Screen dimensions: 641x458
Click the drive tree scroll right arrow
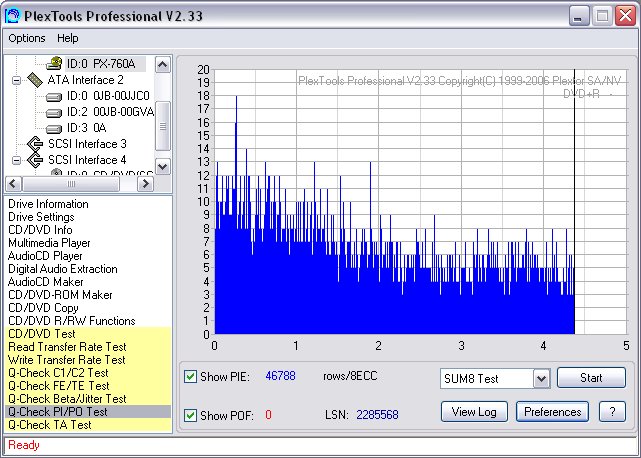pyautogui.click(x=145, y=184)
